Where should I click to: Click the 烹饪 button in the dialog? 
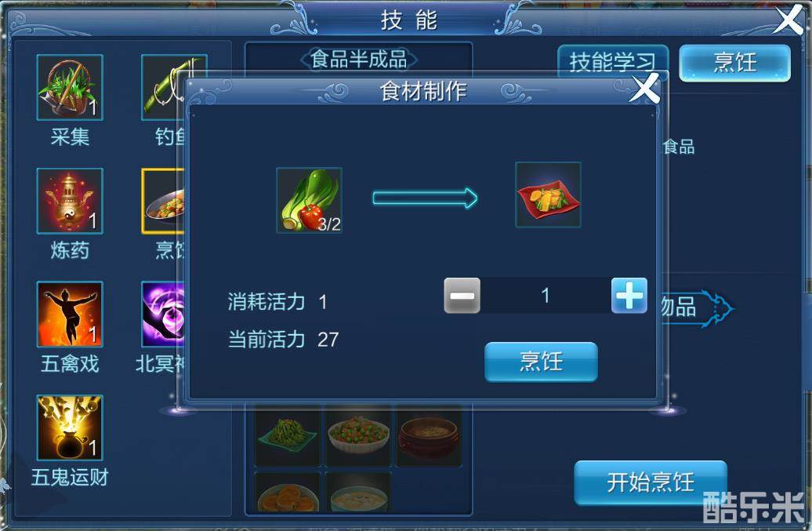[541, 362]
